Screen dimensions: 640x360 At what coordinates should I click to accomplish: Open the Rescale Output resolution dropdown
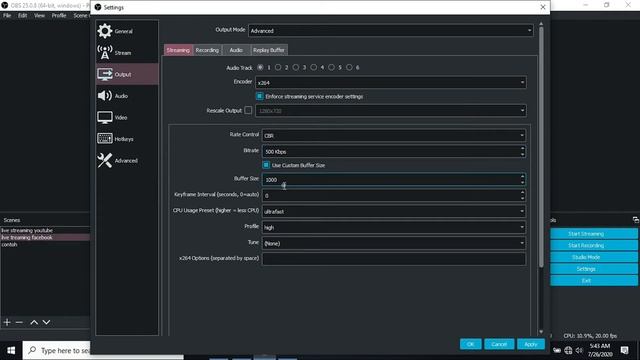coord(391,111)
